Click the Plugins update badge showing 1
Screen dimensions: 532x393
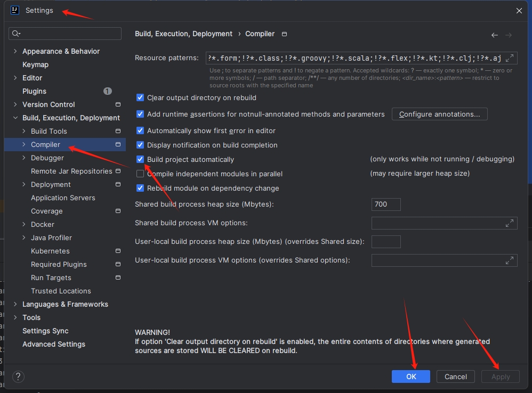pyautogui.click(x=107, y=91)
